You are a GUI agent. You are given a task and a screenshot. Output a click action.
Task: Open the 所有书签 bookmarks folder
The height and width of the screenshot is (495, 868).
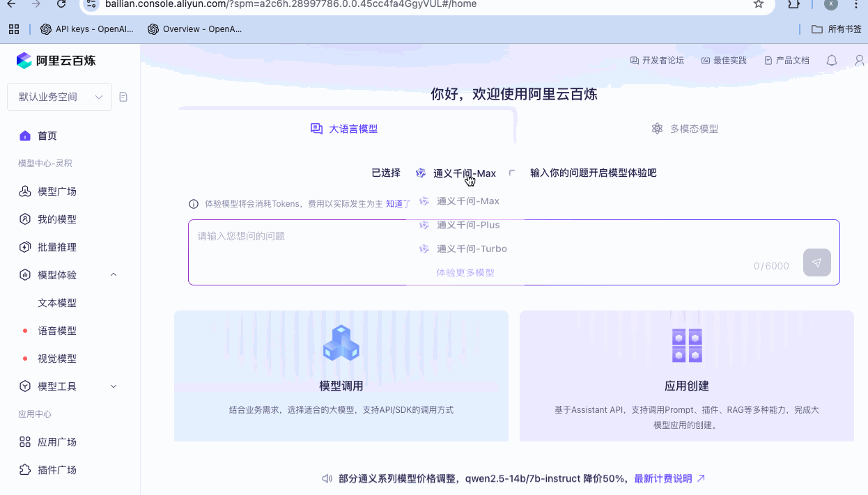pyautogui.click(x=837, y=29)
